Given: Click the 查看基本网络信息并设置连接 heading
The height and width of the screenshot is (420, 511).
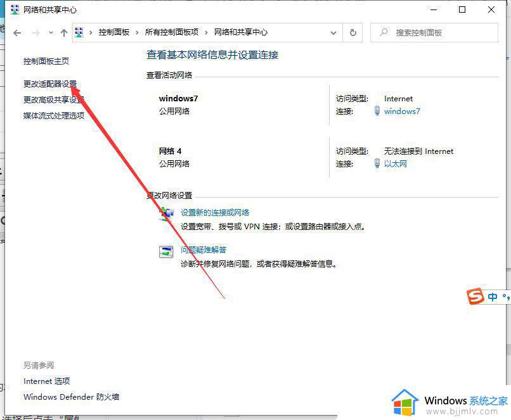Looking at the screenshot, I should click(212, 54).
